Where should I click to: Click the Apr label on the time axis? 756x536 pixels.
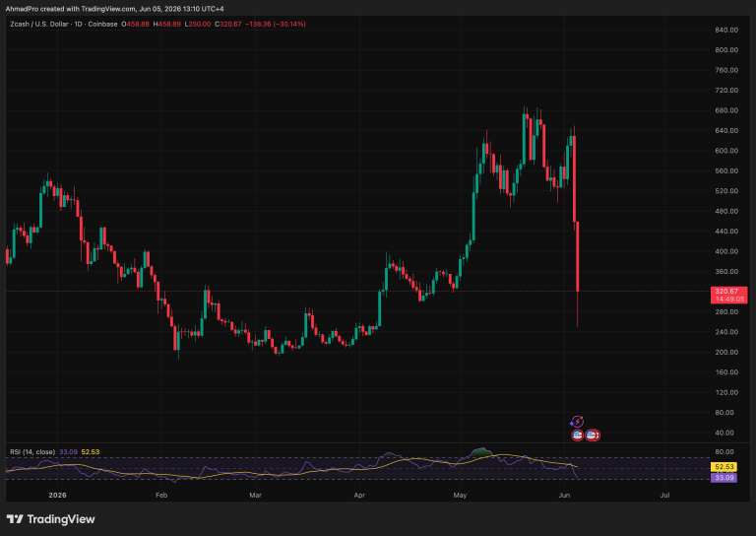(x=359, y=496)
